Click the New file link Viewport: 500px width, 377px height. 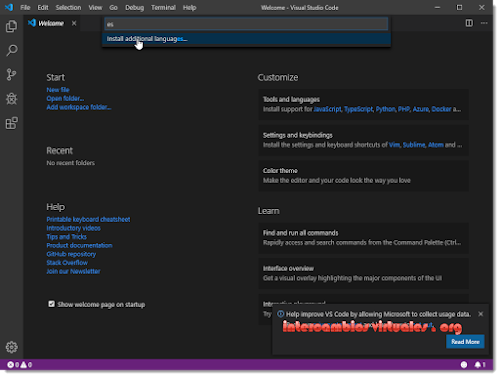click(58, 90)
